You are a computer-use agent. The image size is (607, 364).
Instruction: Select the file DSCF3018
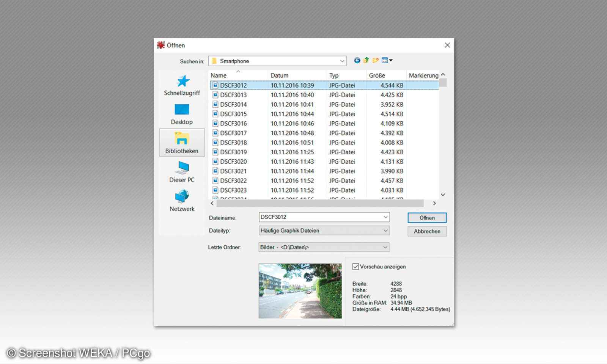coord(233,143)
